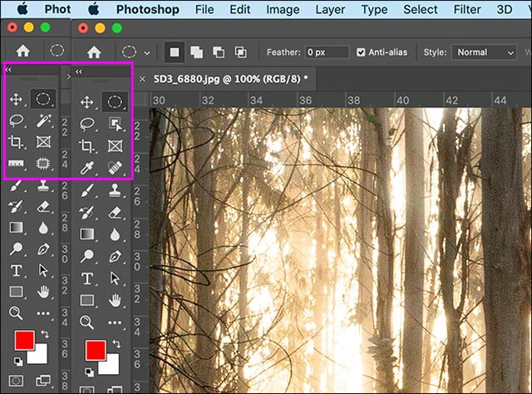Select the Object Selection tool

pyautogui.click(x=115, y=124)
